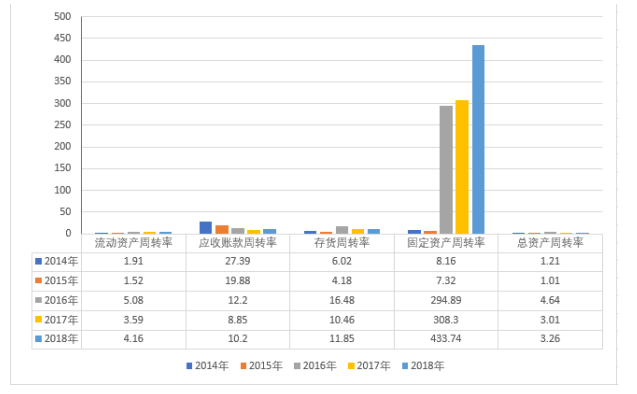Click the table cell with value 433.74
This screenshot has width=637, height=394.
coord(446,339)
